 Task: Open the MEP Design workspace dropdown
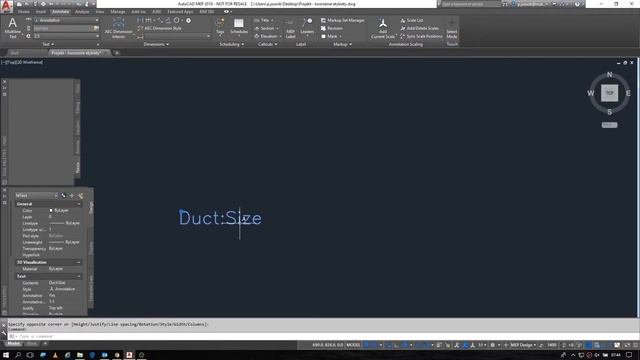pyautogui.click(x=522, y=345)
